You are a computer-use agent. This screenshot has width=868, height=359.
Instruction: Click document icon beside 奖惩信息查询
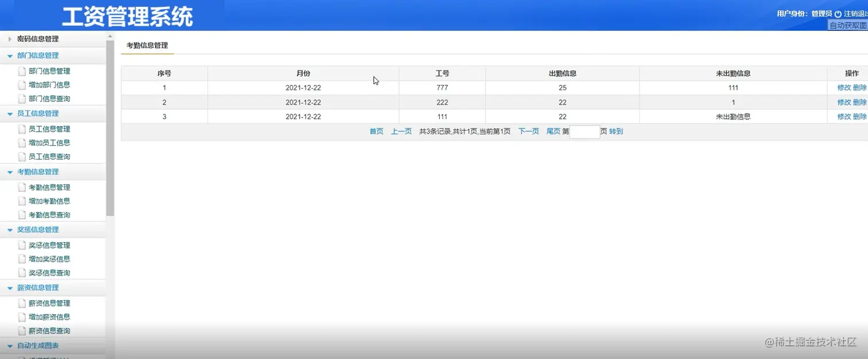point(21,272)
